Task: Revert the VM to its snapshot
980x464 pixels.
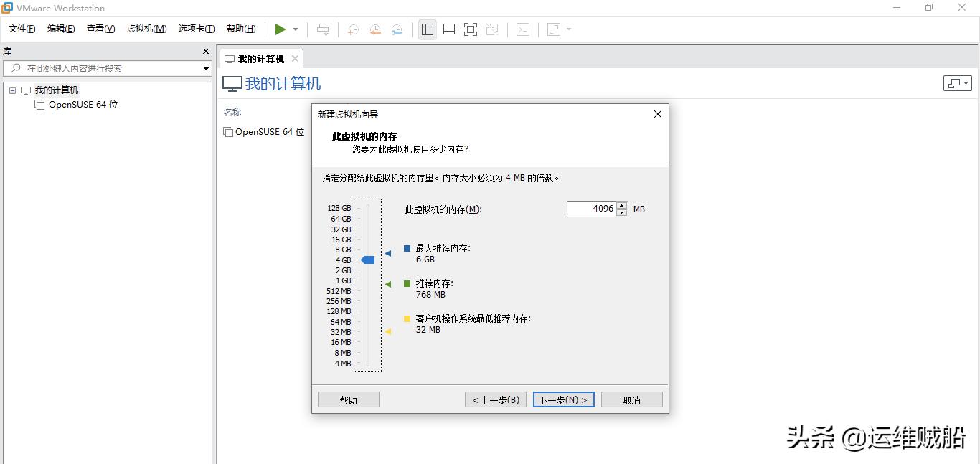Action: (x=374, y=29)
